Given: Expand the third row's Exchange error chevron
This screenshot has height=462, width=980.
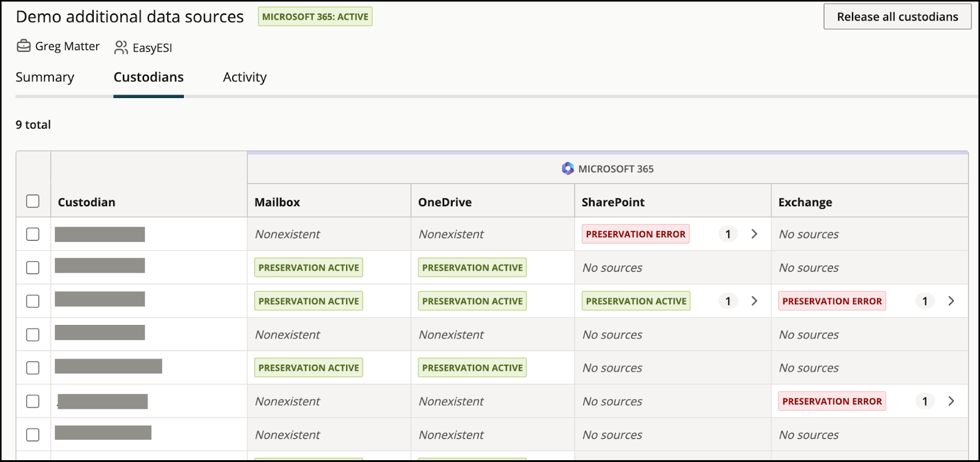Looking at the screenshot, I should coord(951,301).
